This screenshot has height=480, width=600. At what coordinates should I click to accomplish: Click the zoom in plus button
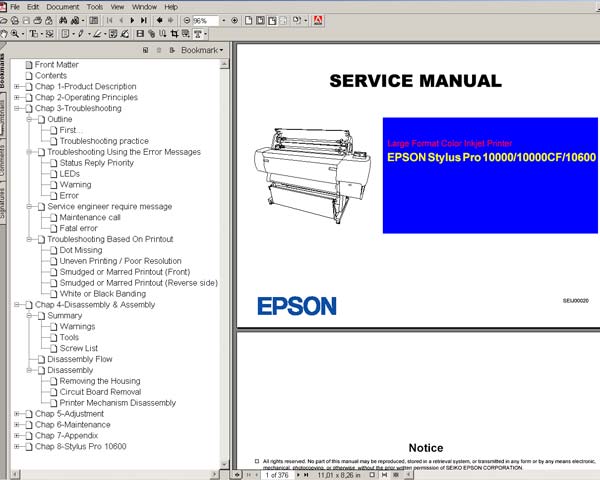[x=235, y=20]
